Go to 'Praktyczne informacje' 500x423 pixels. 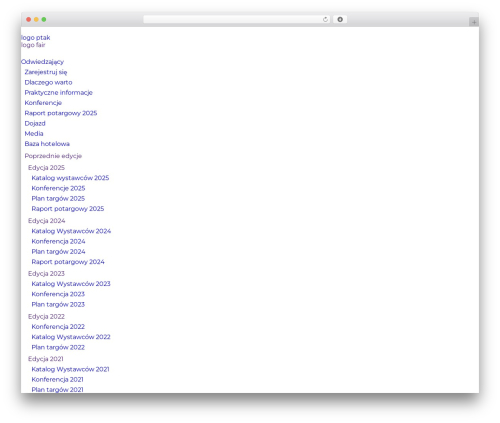[x=59, y=93]
